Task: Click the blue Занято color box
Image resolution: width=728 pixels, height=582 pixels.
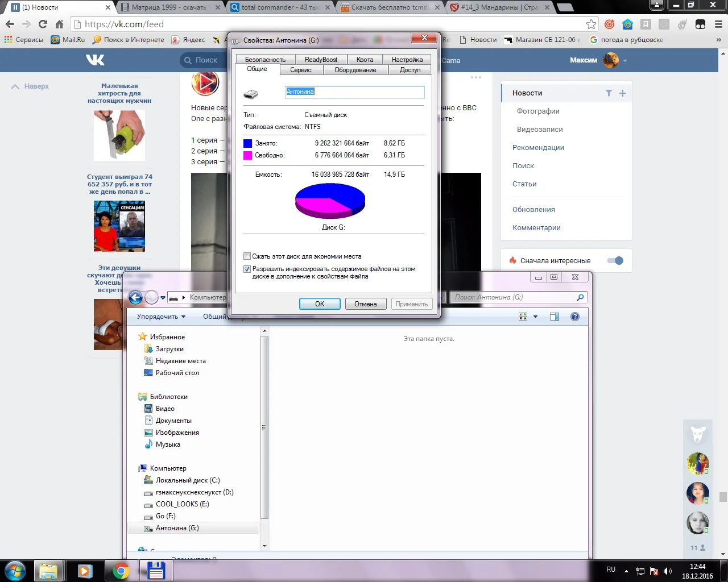Action: [247, 143]
